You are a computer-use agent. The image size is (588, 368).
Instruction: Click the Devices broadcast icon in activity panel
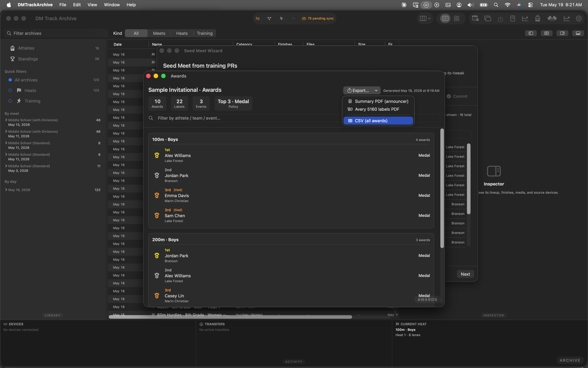(x=5, y=324)
